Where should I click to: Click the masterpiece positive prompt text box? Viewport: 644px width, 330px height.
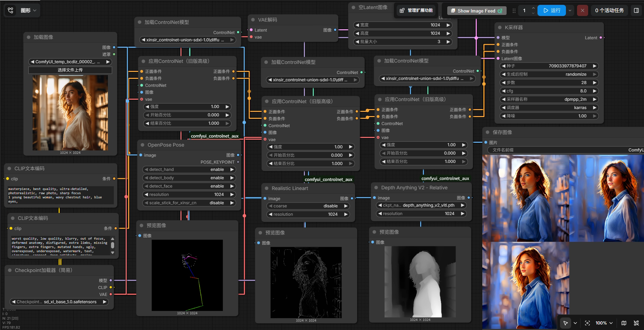point(61,195)
